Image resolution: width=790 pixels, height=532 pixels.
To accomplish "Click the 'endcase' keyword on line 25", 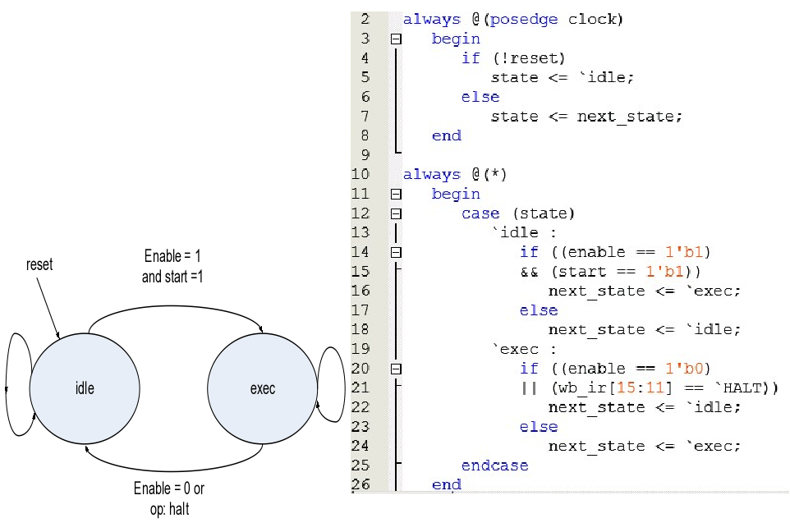I will click(x=494, y=465).
